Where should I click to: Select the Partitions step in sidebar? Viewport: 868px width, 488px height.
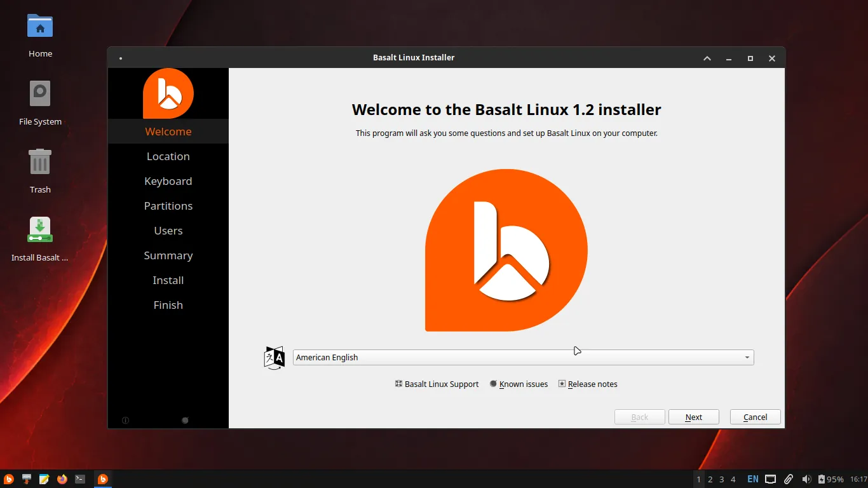(x=168, y=206)
